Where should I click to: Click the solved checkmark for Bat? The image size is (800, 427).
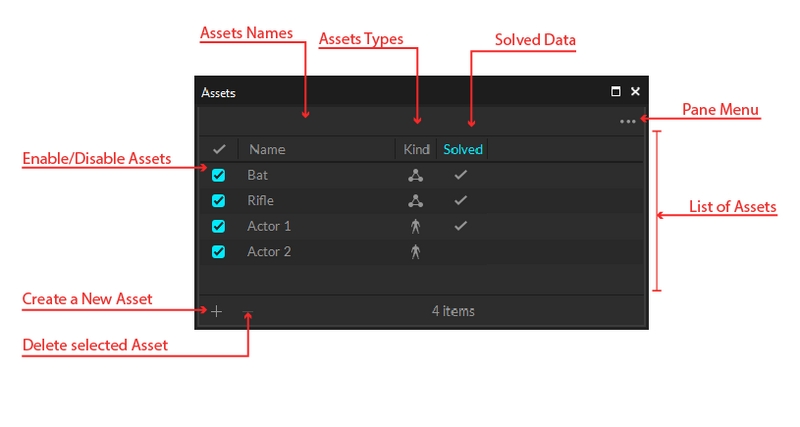pos(460,175)
